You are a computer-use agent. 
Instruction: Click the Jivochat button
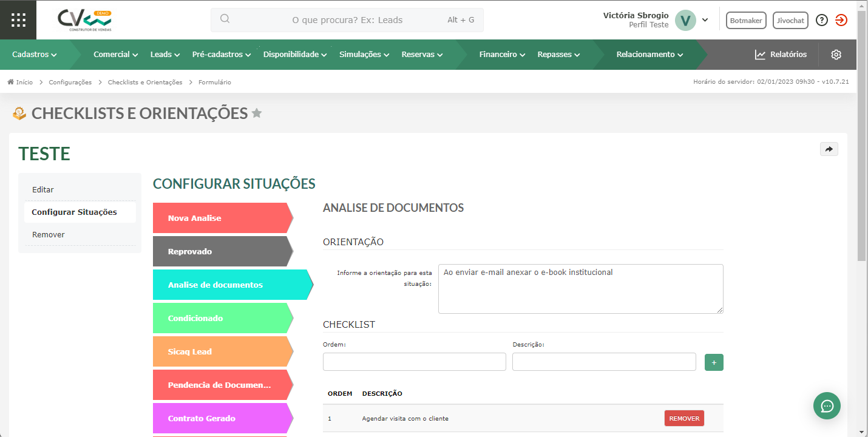[791, 21]
